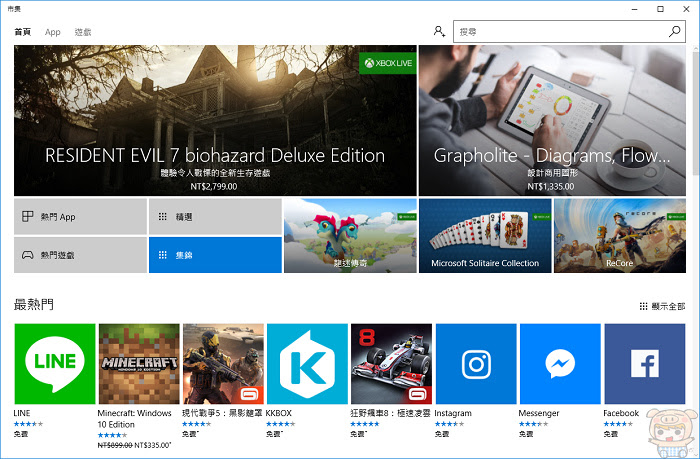This screenshot has height=459, width=700.
Task: Click the Xbox Live badge on banner
Action: click(x=388, y=63)
